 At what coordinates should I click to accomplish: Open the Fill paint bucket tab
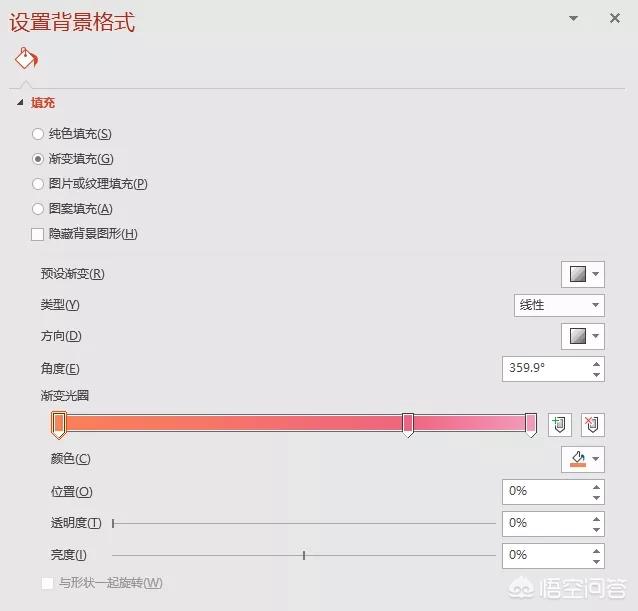(x=26, y=58)
